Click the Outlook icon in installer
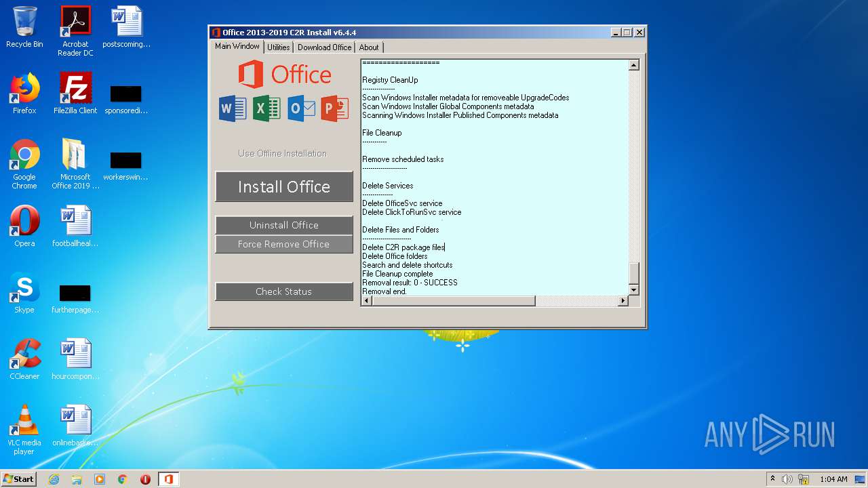 click(301, 108)
